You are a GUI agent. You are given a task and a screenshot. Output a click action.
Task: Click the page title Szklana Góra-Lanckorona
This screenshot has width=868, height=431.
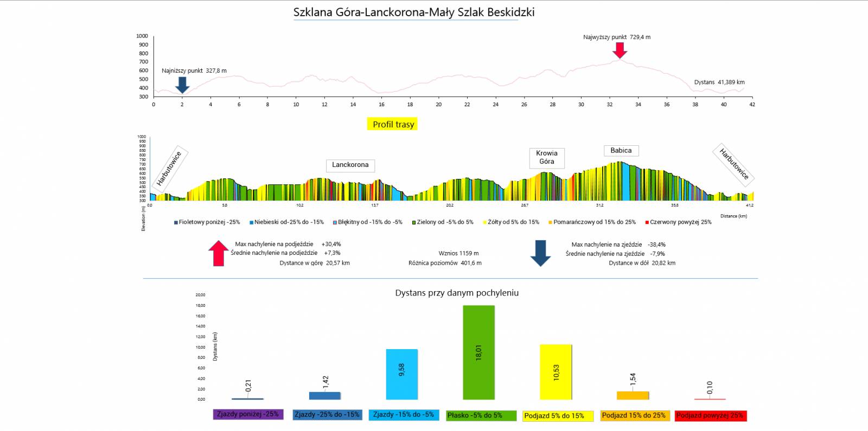413,12
